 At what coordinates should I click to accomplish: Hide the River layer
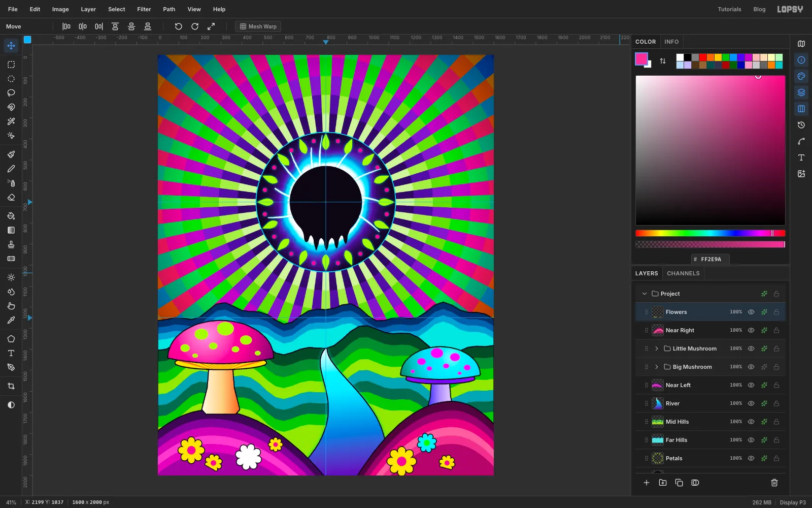(751, 403)
